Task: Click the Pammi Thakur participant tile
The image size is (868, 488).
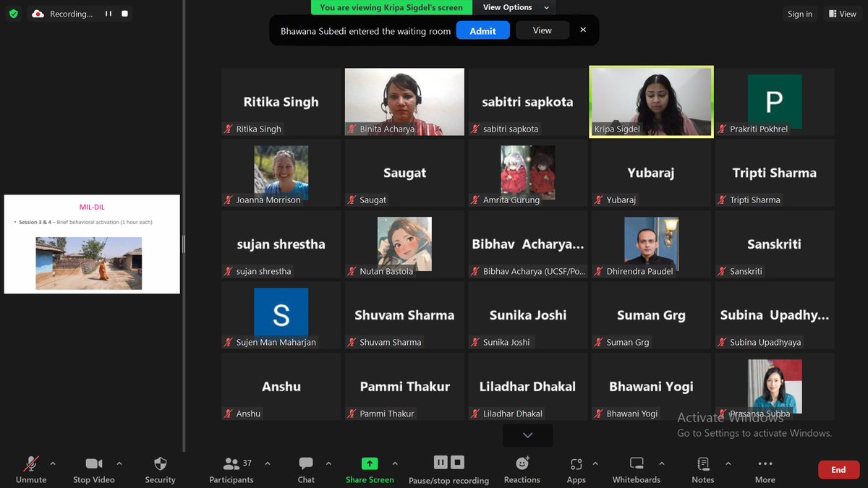Action: (x=404, y=386)
